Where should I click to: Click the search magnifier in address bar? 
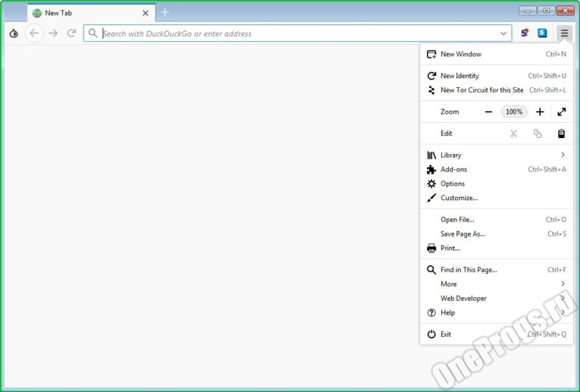coord(92,33)
